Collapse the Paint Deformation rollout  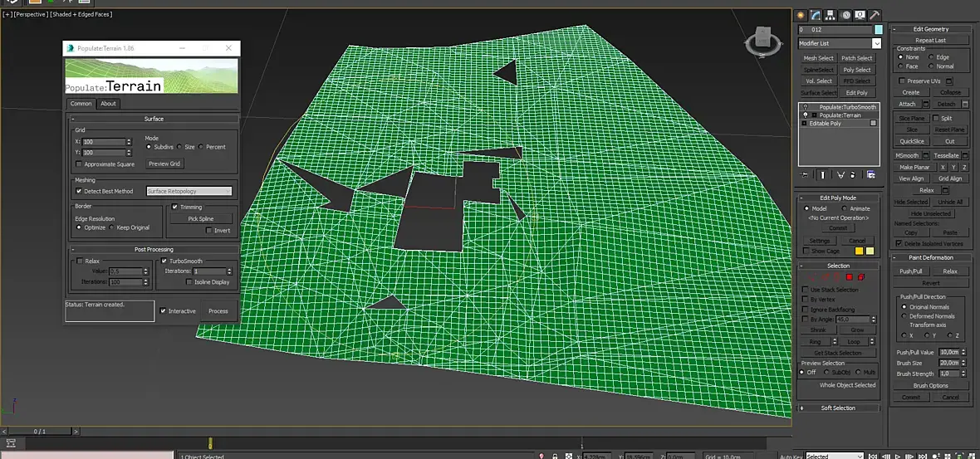931,257
